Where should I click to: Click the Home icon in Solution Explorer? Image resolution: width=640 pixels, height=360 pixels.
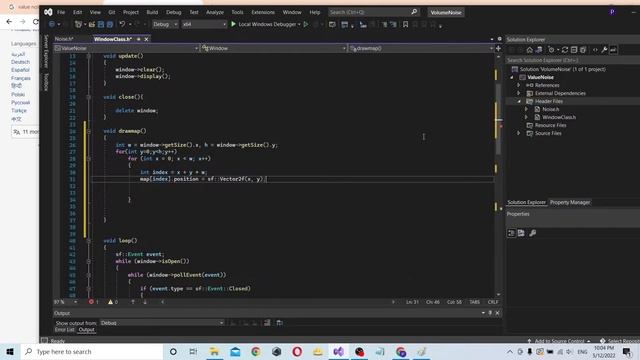tap(529, 50)
